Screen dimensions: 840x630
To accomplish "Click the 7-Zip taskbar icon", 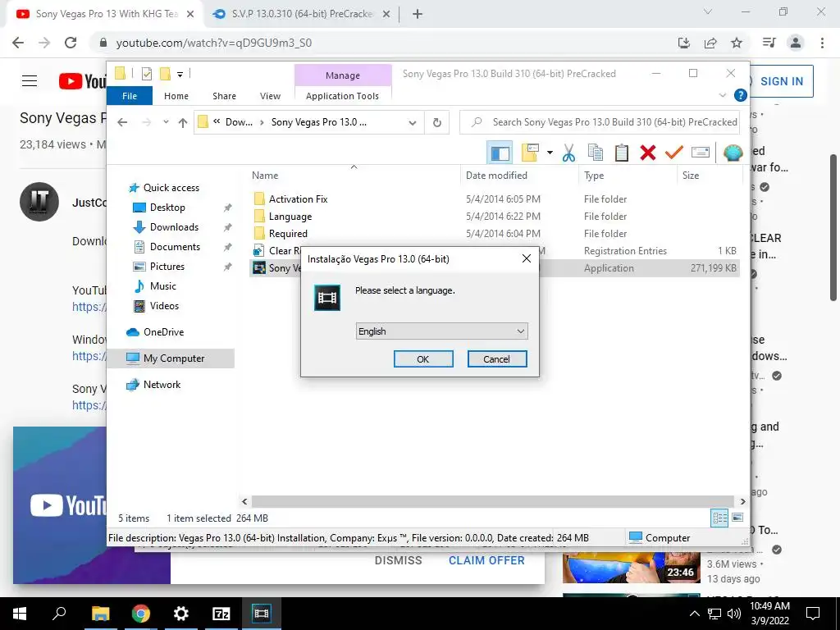I will 221,614.
